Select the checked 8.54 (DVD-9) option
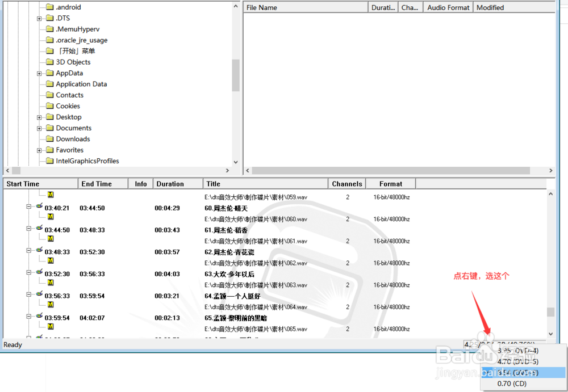This screenshot has height=392, width=568. point(524,373)
